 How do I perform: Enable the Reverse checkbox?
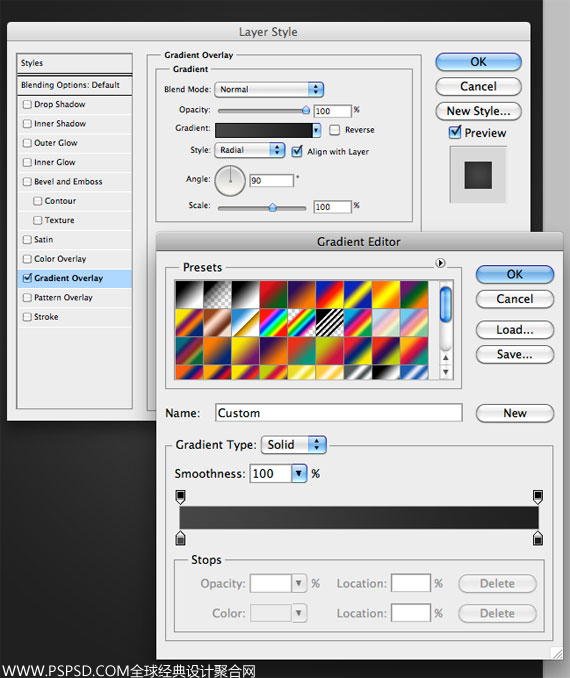coord(334,130)
